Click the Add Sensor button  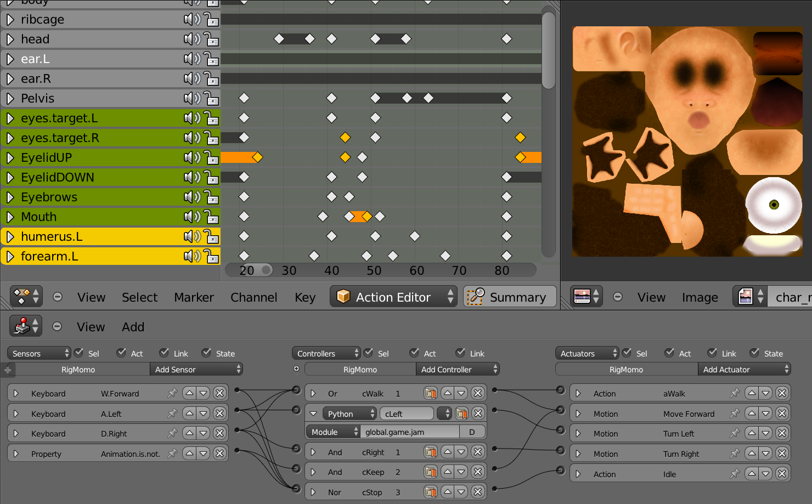(196, 369)
